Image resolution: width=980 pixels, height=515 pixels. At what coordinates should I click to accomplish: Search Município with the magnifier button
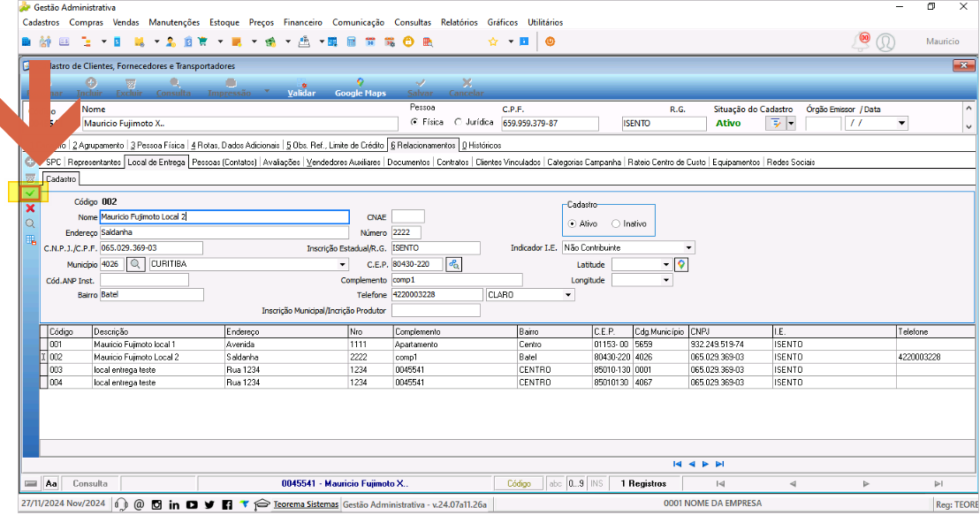coord(135,264)
